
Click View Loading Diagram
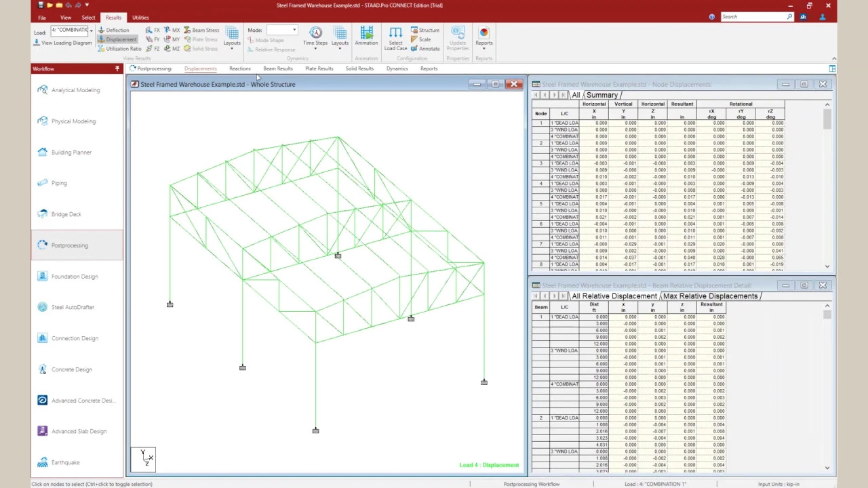click(63, 43)
